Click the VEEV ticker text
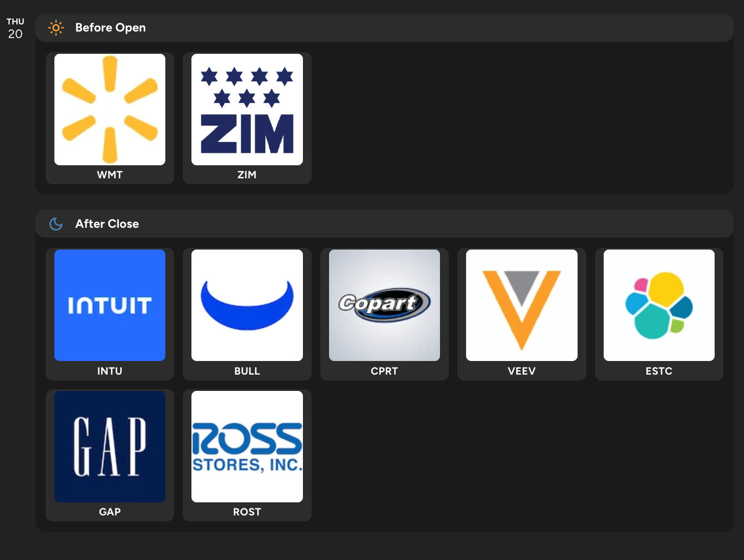The height and width of the screenshot is (560, 744). pyautogui.click(x=522, y=371)
